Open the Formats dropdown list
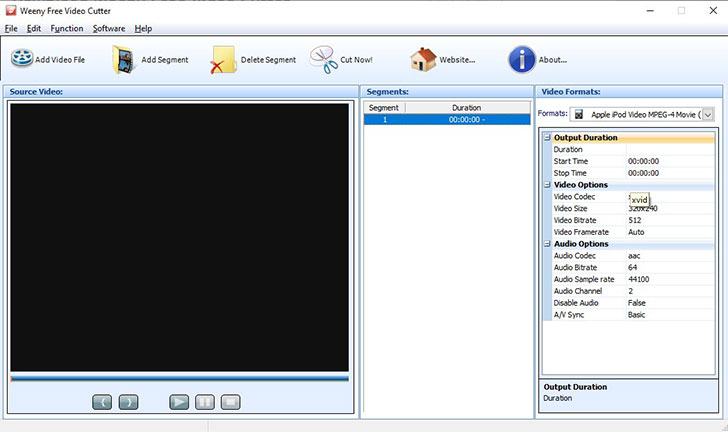Viewport: 728px width, 432px height. pos(708,114)
